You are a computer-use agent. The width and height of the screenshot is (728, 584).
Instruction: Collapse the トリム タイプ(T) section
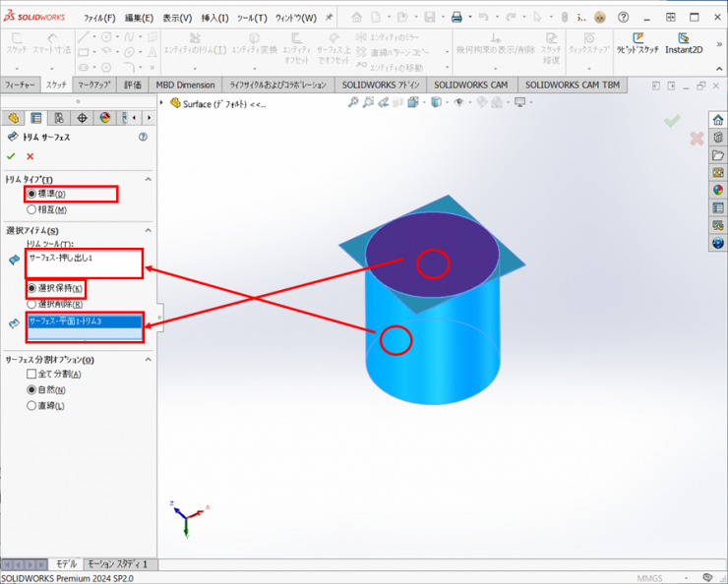(x=149, y=179)
